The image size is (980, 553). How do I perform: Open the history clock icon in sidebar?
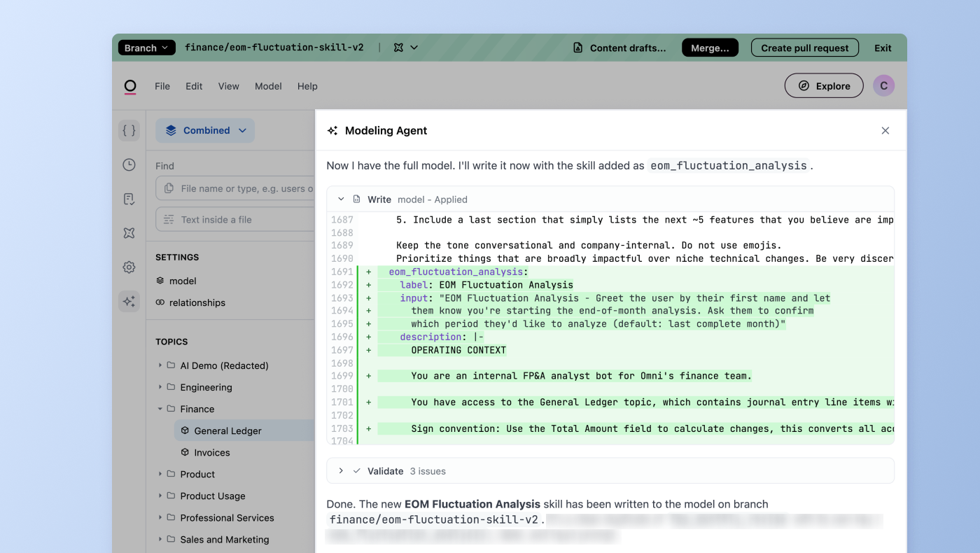tap(129, 164)
